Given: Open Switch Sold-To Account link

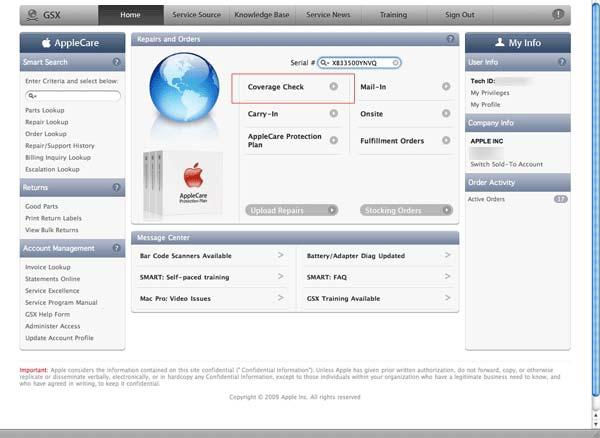Looking at the screenshot, I should (508, 163).
